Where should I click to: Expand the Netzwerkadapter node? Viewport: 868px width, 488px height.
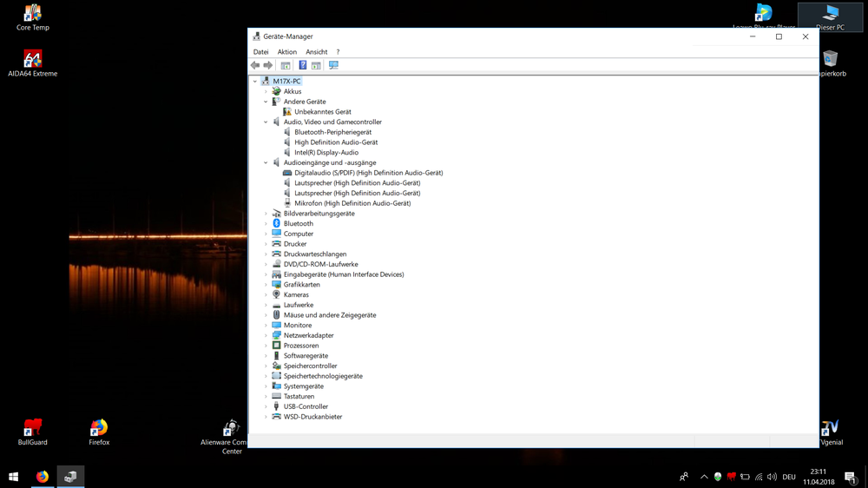(x=266, y=335)
